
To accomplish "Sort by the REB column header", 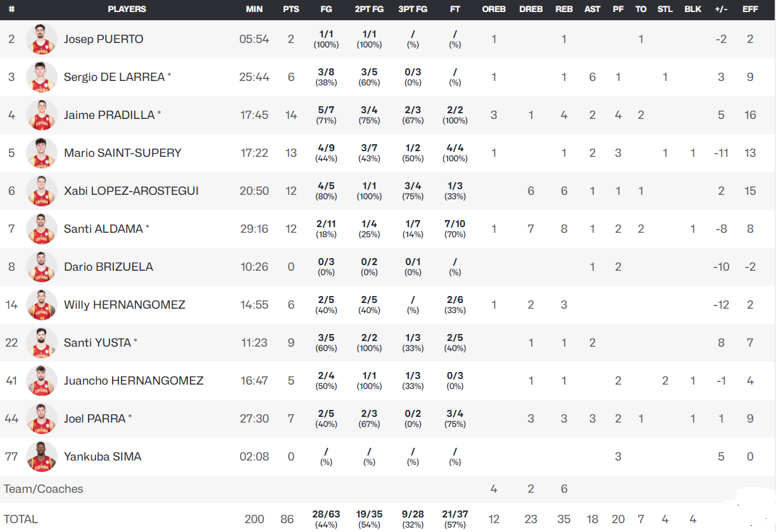I will [x=564, y=9].
